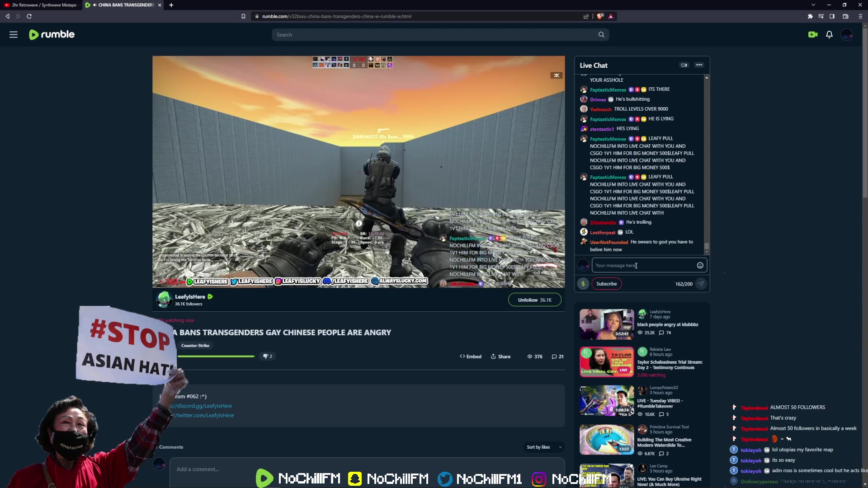Open the hamburger navigation menu
Image resolution: width=868 pixels, height=488 pixels.
[x=14, y=35]
